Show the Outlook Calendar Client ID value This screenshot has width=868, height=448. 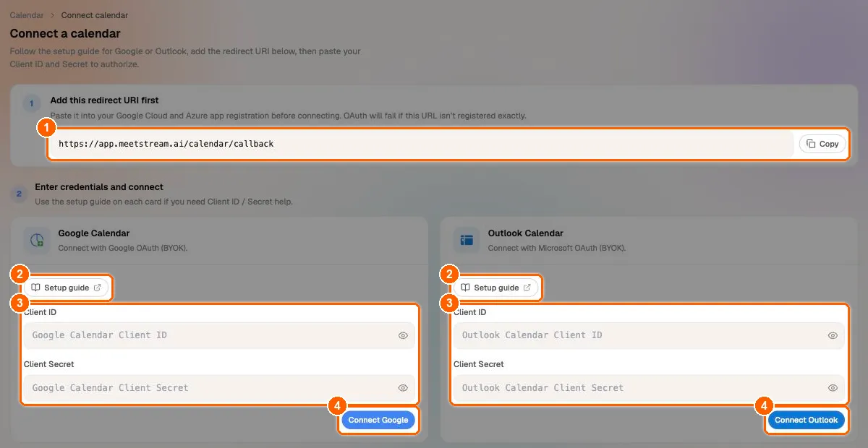click(x=833, y=335)
